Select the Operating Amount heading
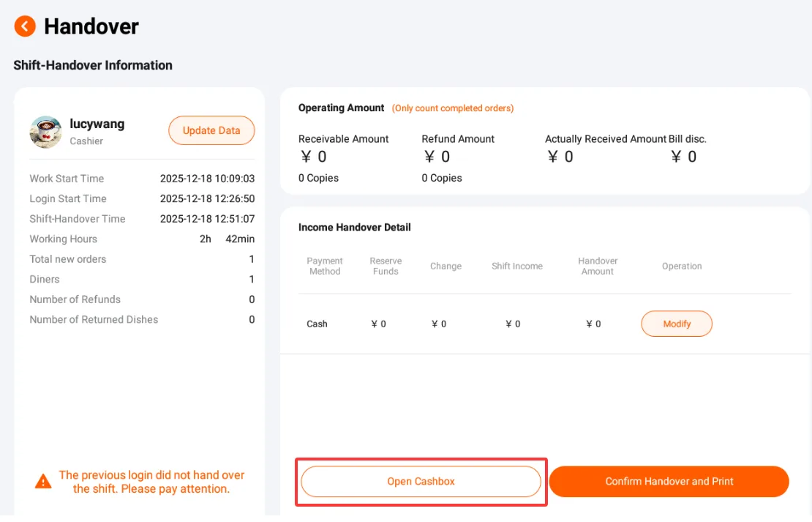 (342, 108)
